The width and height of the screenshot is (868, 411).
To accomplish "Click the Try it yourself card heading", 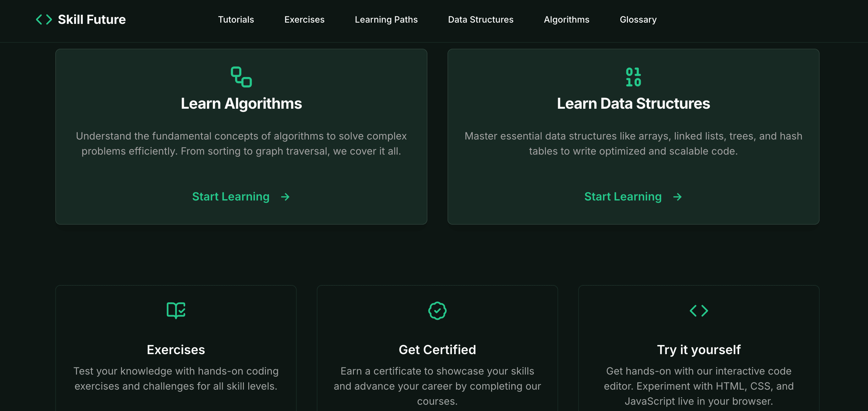I will [x=699, y=350].
